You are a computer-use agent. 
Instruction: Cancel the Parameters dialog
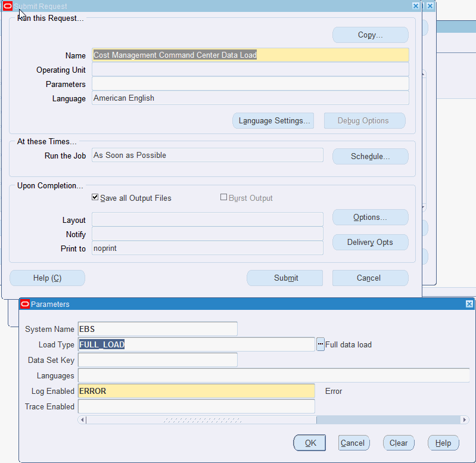coord(354,443)
